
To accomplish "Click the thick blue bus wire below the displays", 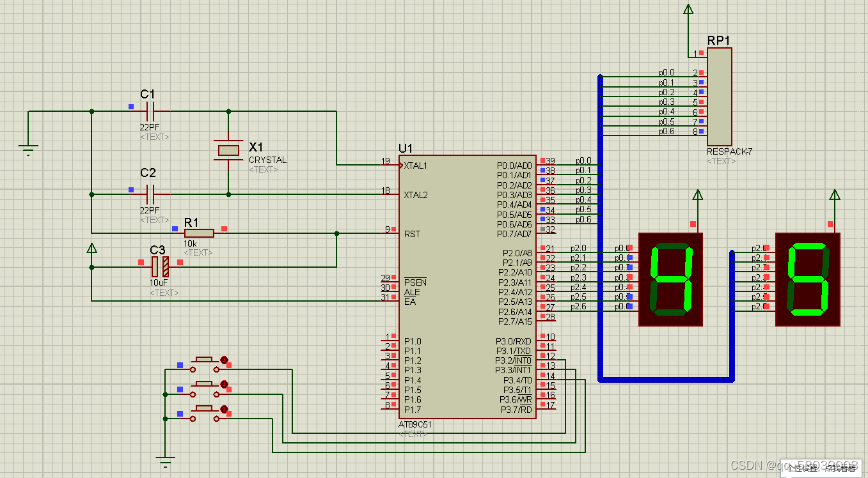I will [x=667, y=380].
